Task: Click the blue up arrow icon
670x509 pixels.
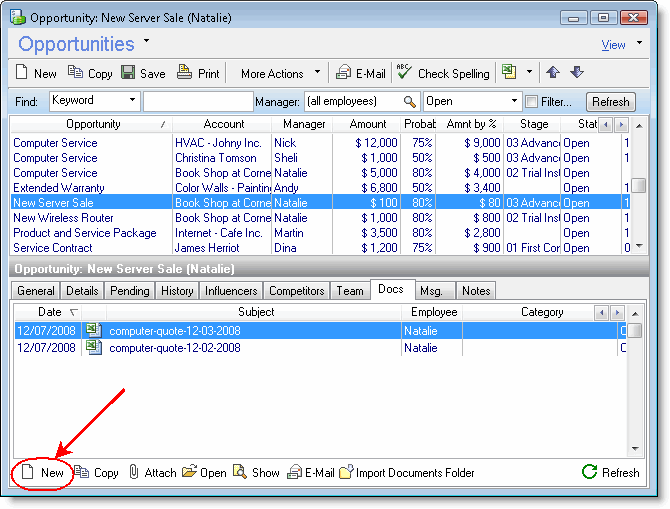Action: [x=552, y=73]
